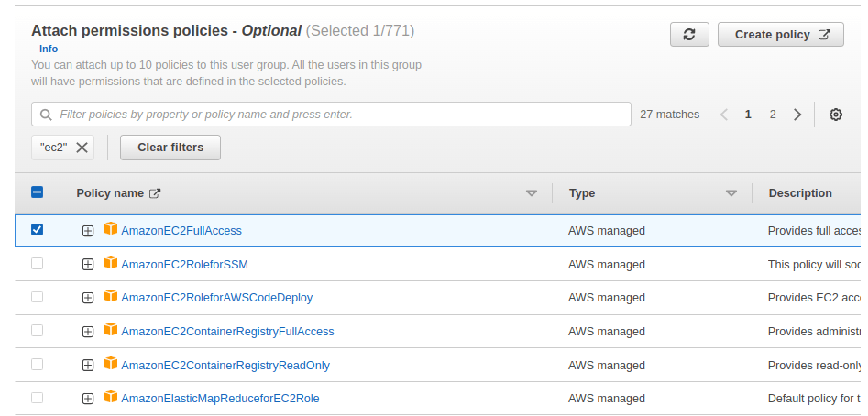868x416 pixels.
Task: Click the previous page left chevron
Action: pyautogui.click(x=723, y=115)
